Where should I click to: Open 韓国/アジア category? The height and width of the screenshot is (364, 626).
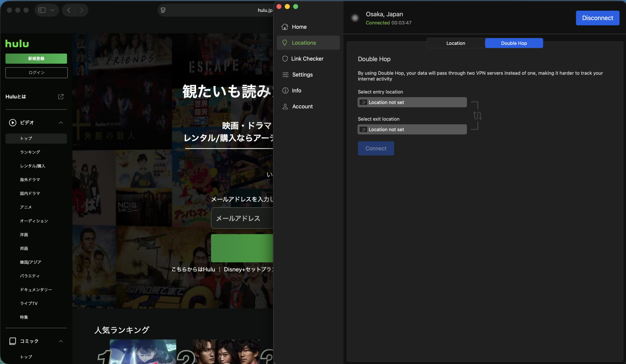(31, 262)
